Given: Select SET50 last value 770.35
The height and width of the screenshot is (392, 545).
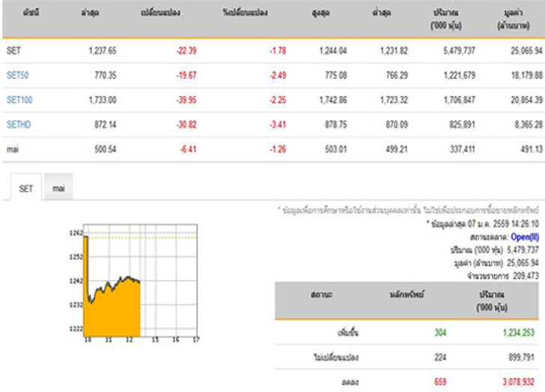Looking at the screenshot, I should click(106, 75).
